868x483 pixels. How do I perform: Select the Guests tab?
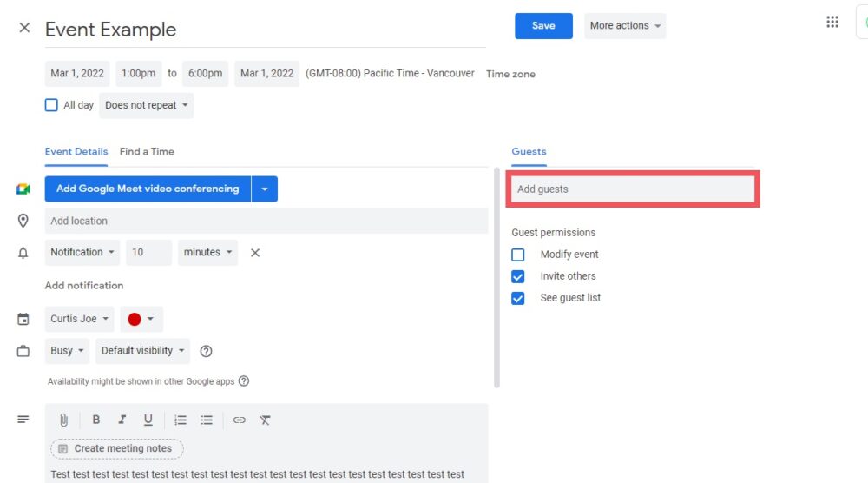click(529, 152)
